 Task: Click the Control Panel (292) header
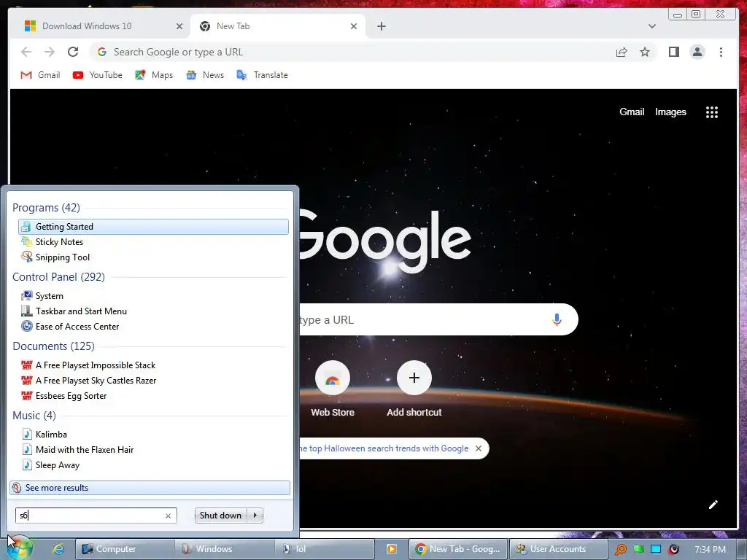pyautogui.click(x=58, y=276)
